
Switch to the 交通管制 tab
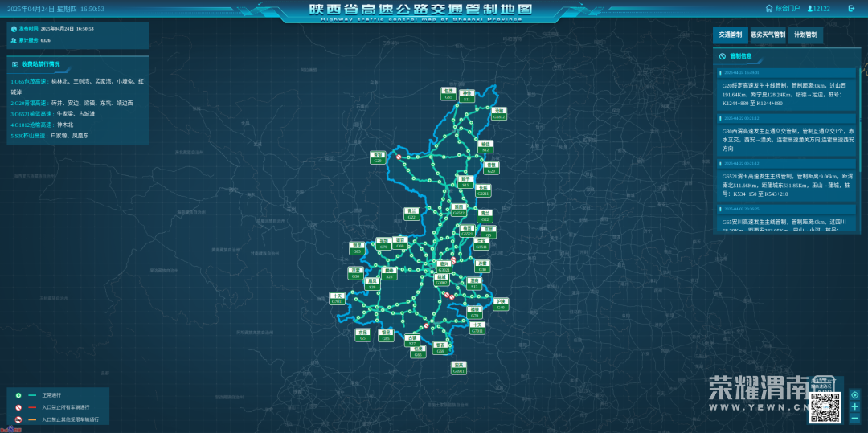click(730, 35)
